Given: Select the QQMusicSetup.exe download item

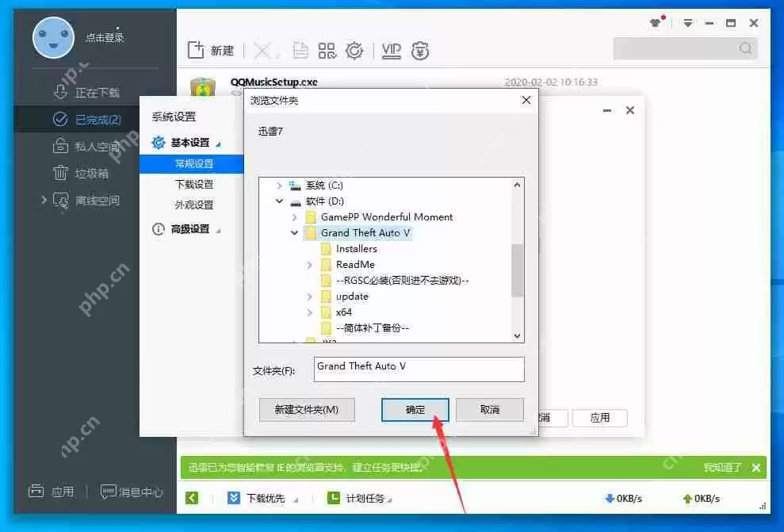Looking at the screenshot, I should 273,82.
